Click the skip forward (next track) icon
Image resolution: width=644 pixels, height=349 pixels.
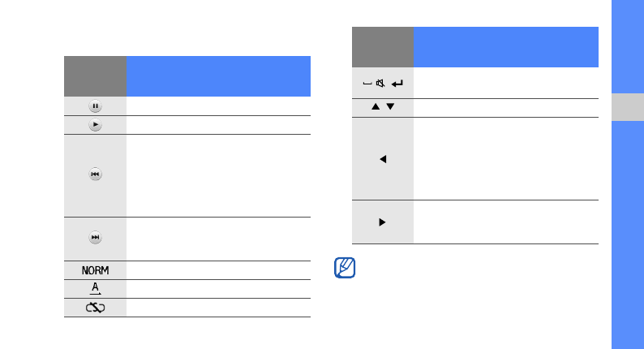(96, 238)
